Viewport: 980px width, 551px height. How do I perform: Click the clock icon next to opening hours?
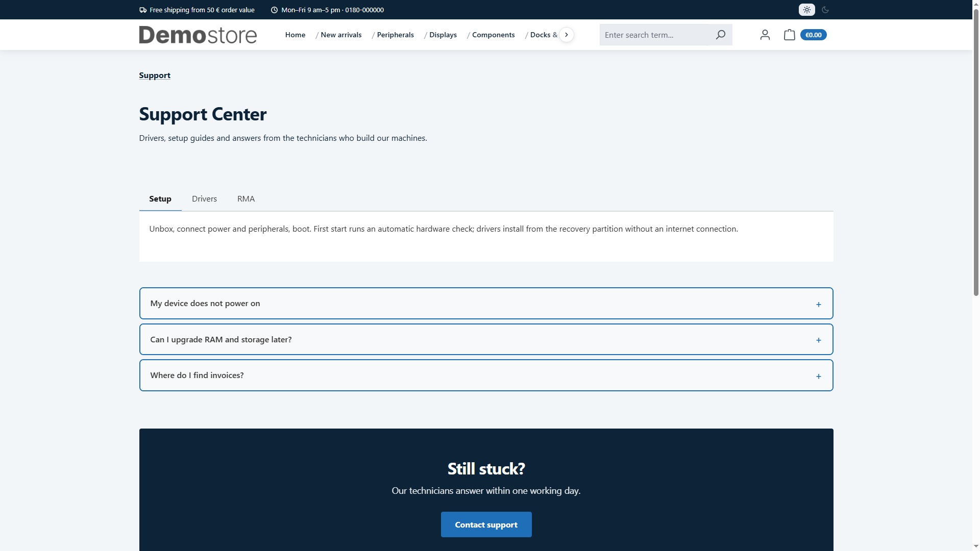[x=274, y=10]
